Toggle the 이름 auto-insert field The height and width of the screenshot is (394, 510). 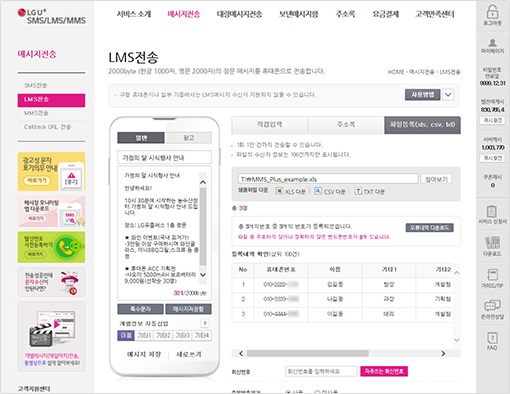point(126,335)
